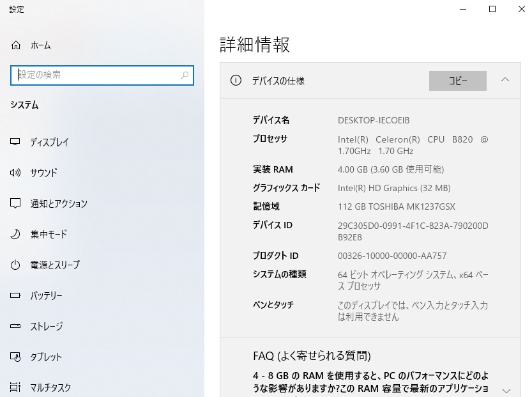Viewport: 532px width, 397px height.
Task: Collapse the デバイスの仕様 section chevron
Action: (x=505, y=80)
